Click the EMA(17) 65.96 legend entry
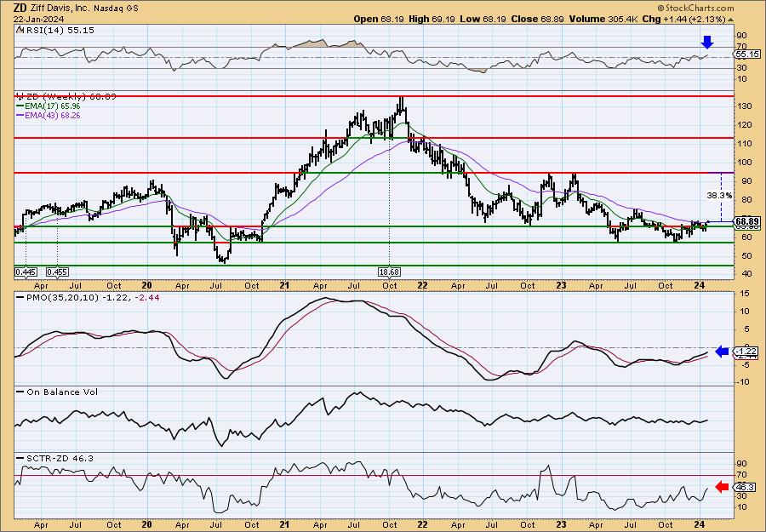 pos(52,106)
